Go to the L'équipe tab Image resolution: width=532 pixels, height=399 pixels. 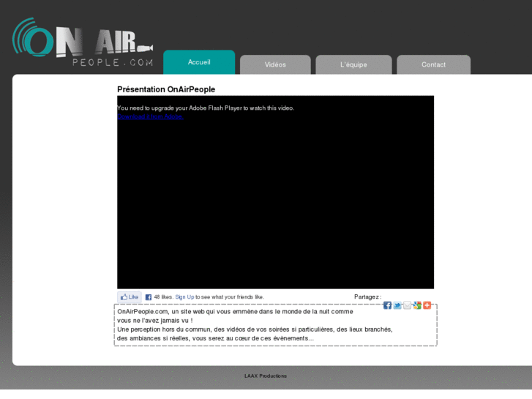coord(353,64)
